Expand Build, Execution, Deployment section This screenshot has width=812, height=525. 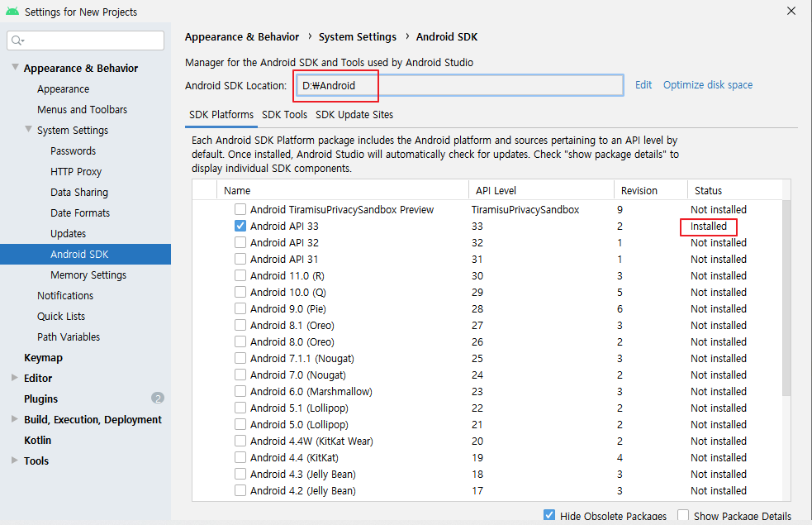click(15, 419)
